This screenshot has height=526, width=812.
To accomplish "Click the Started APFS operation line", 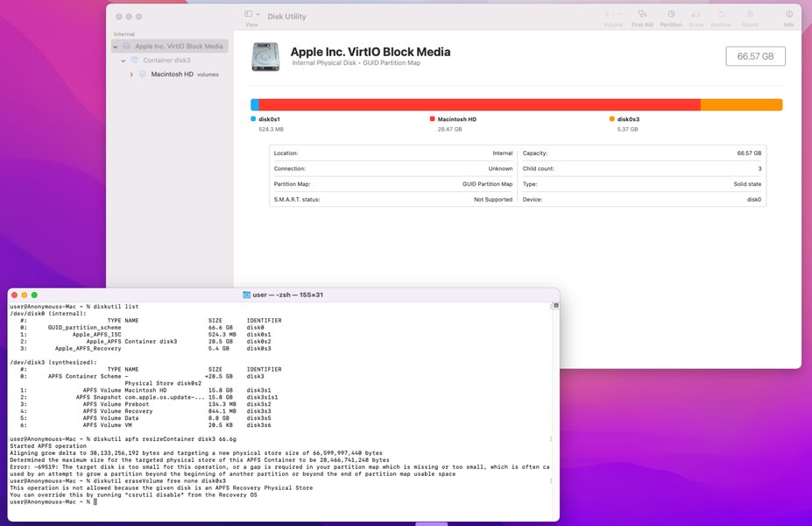I will pos(48,446).
